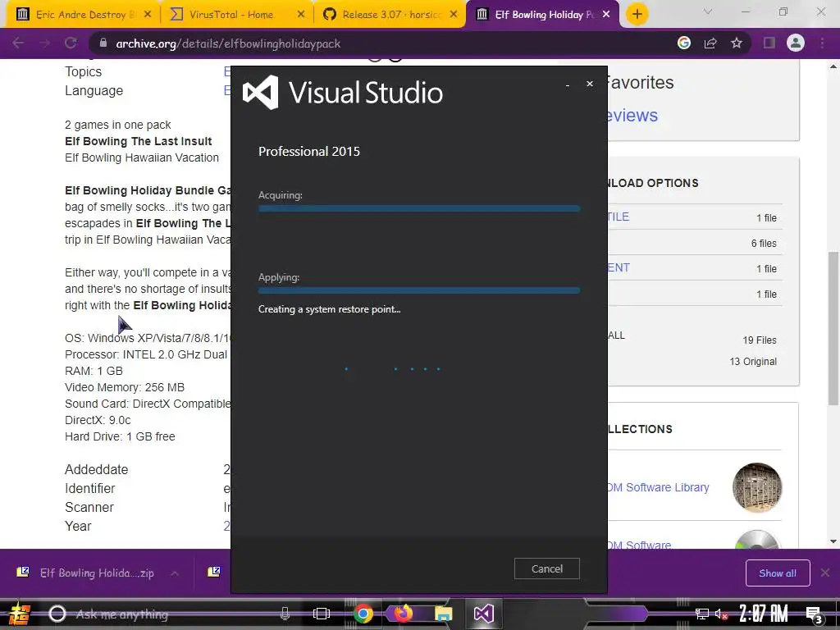Screen dimensions: 840x630
Task: Click the Addeddate metadata label
Action: pos(97,470)
